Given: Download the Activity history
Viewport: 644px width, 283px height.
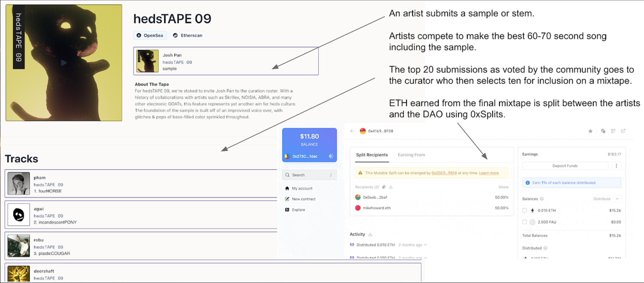Looking at the screenshot, I should pos(370,234).
